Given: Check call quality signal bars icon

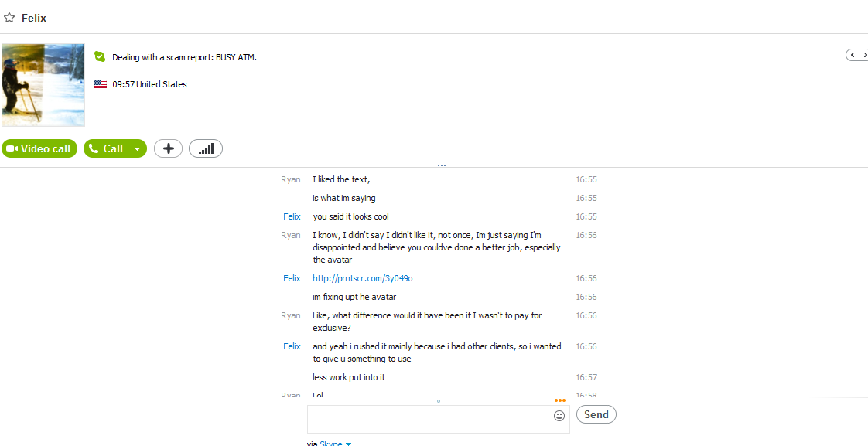Looking at the screenshot, I should click(206, 149).
